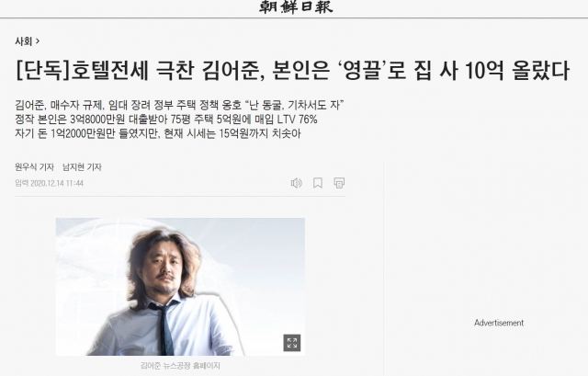Open reporter 원우식 기자's profile
588x376 pixels.
tap(35, 166)
